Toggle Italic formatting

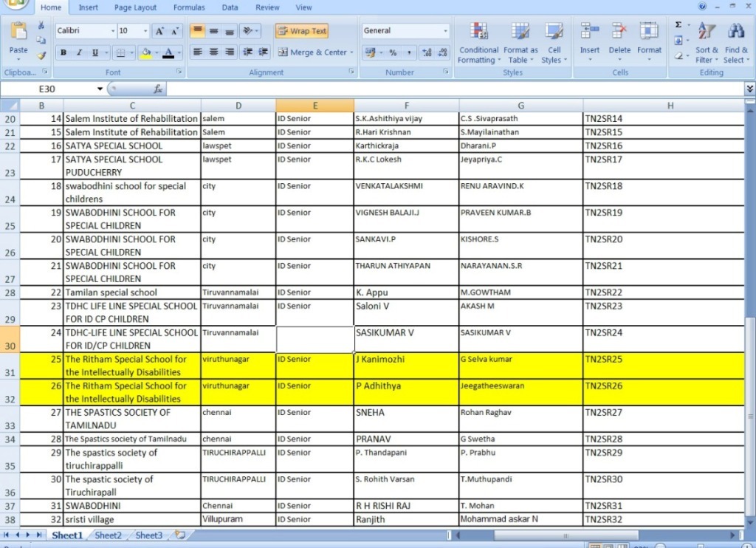[79, 52]
